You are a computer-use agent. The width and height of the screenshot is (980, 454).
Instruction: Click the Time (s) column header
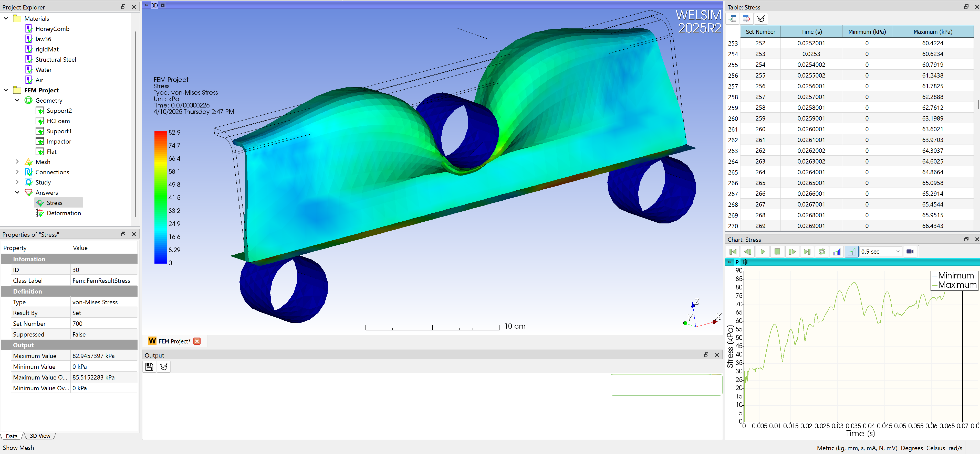click(811, 31)
